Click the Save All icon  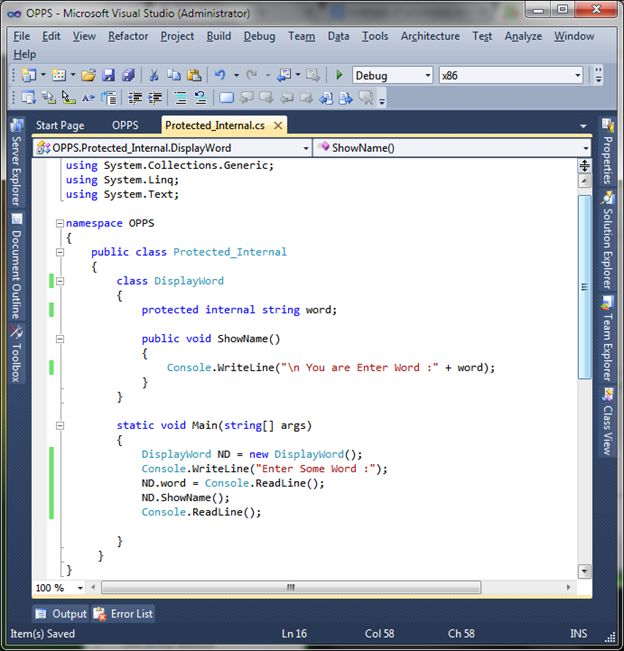click(x=129, y=75)
